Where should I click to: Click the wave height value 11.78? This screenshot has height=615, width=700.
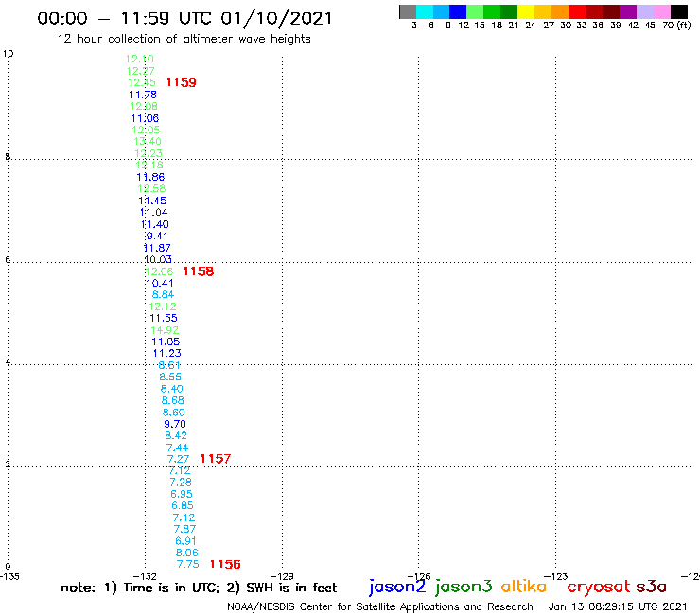point(143,95)
